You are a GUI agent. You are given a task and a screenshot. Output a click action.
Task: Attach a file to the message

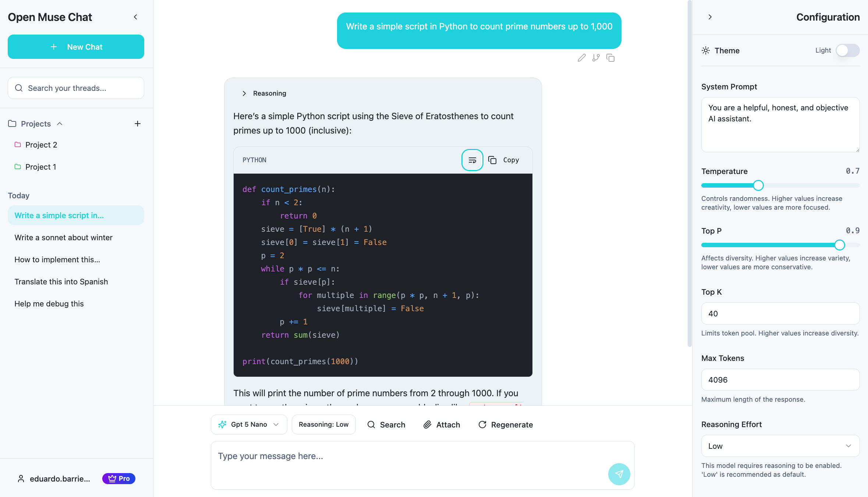(442, 425)
